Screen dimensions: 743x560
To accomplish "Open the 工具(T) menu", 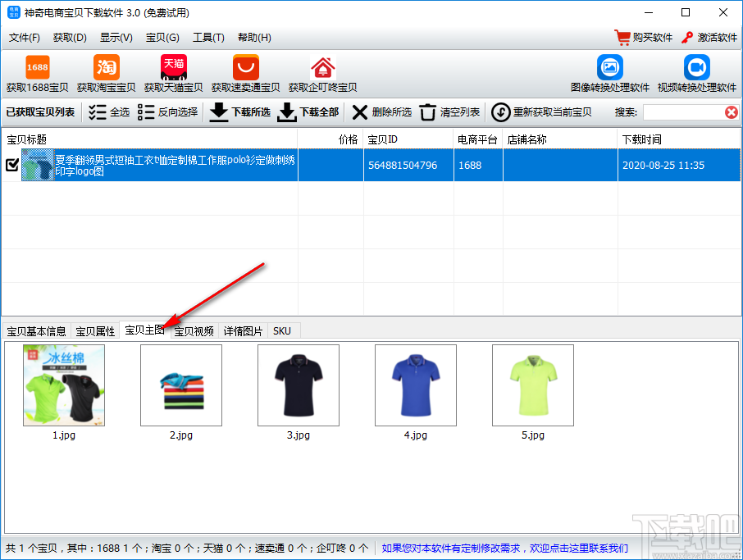I will [x=208, y=38].
